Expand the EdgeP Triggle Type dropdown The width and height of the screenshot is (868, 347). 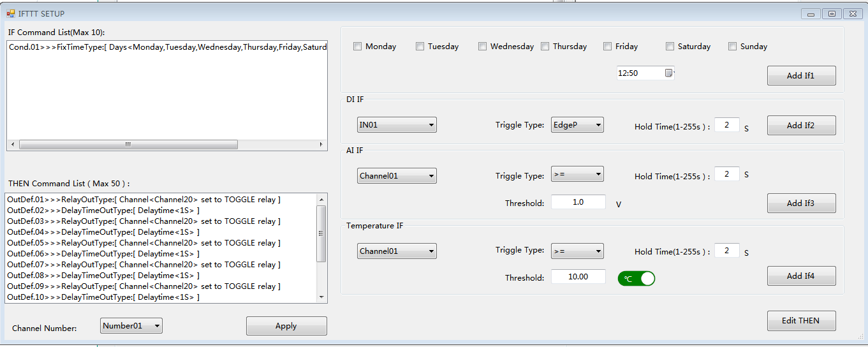click(x=577, y=125)
